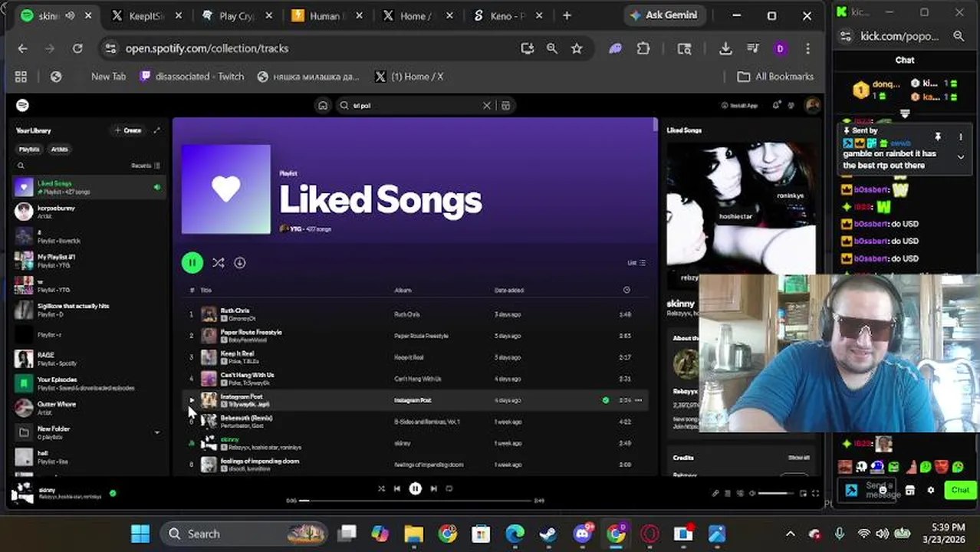Open the Recents sort dropdown
980x552 pixels.
146,166
